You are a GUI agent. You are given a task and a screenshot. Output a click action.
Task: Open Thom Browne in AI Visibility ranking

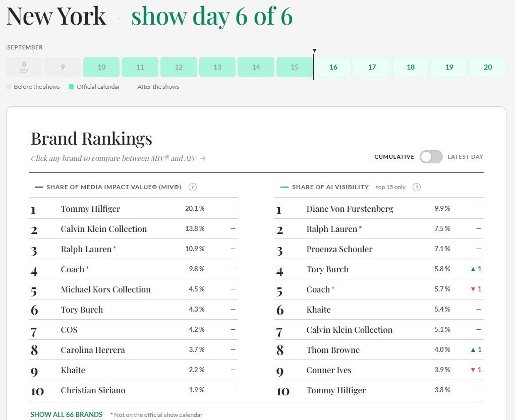[x=333, y=350]
